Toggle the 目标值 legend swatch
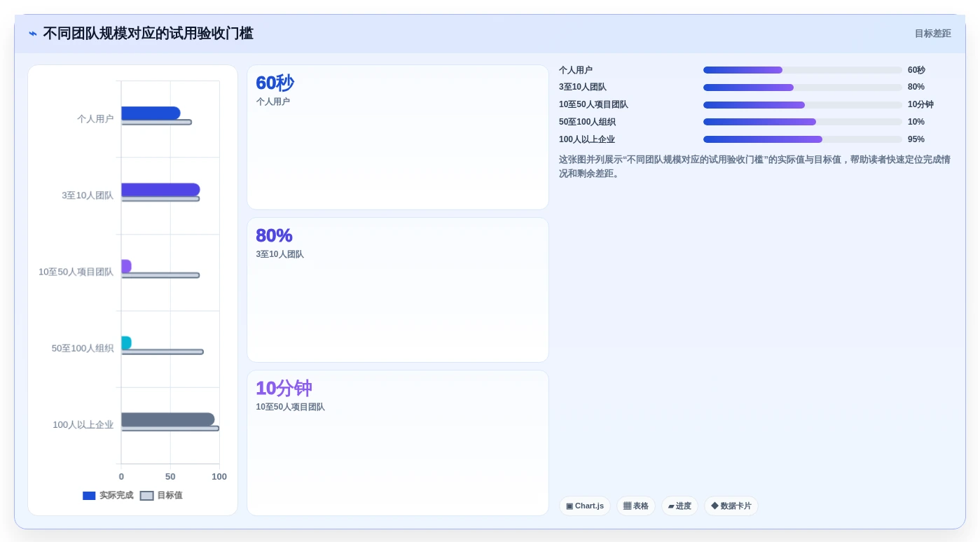The image size is (980, 542). 146,496
